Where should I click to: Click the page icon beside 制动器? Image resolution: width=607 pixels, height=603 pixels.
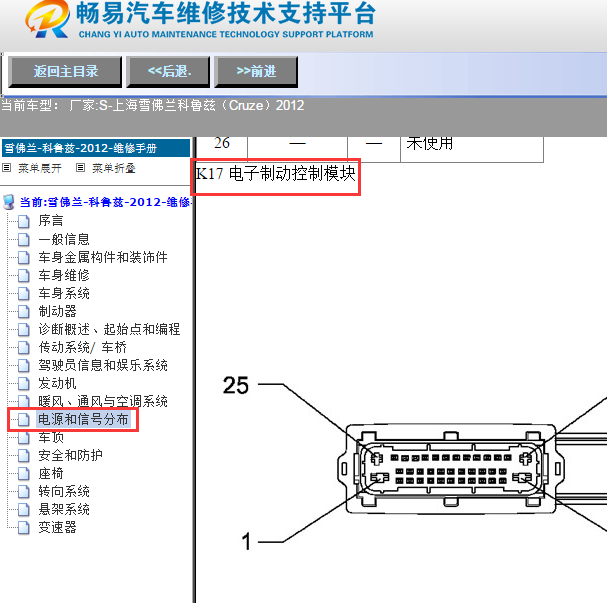click(x=24, y=312)
